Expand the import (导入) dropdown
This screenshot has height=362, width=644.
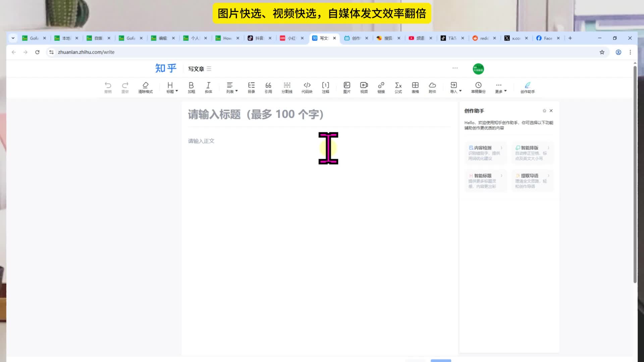click(x=455, y=87)
